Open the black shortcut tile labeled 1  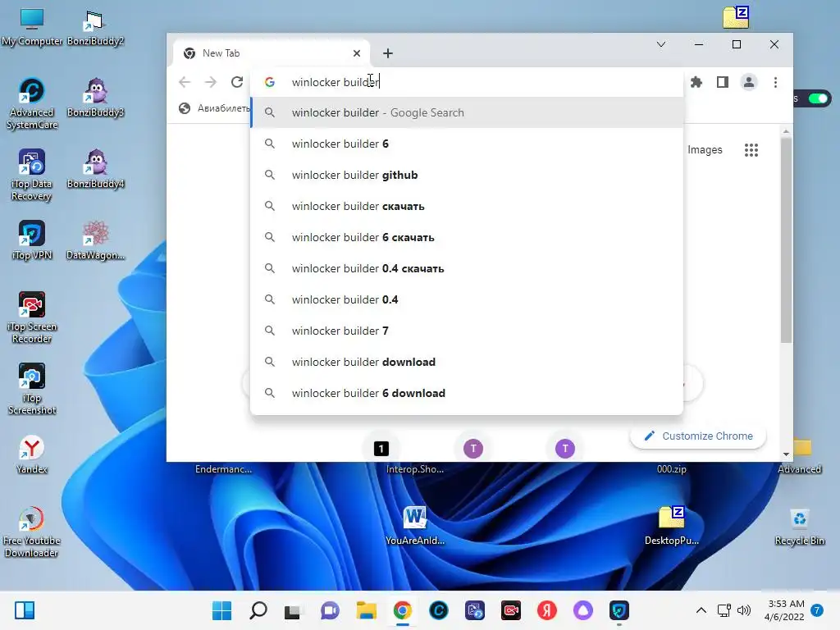[x=381, y=449]
